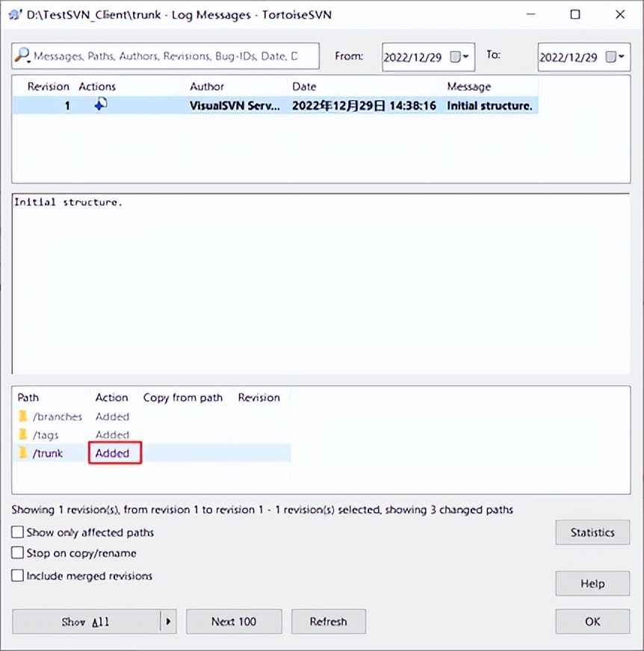Close the Log Messages window

click(620, 14)
